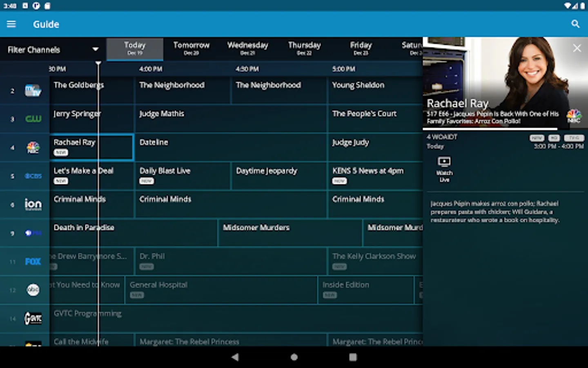Select the FOX channel 11 logo
The image size is (588, 368).
tap(33, 262)
